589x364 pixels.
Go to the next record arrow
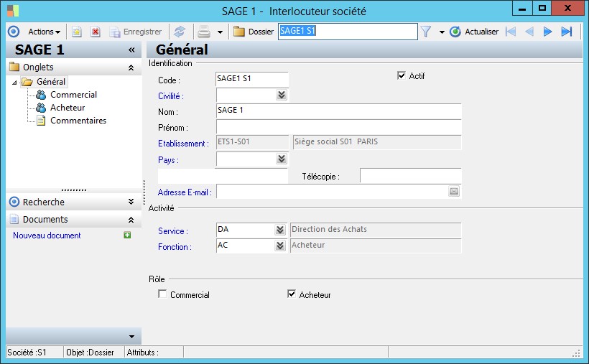click(547, 32)
